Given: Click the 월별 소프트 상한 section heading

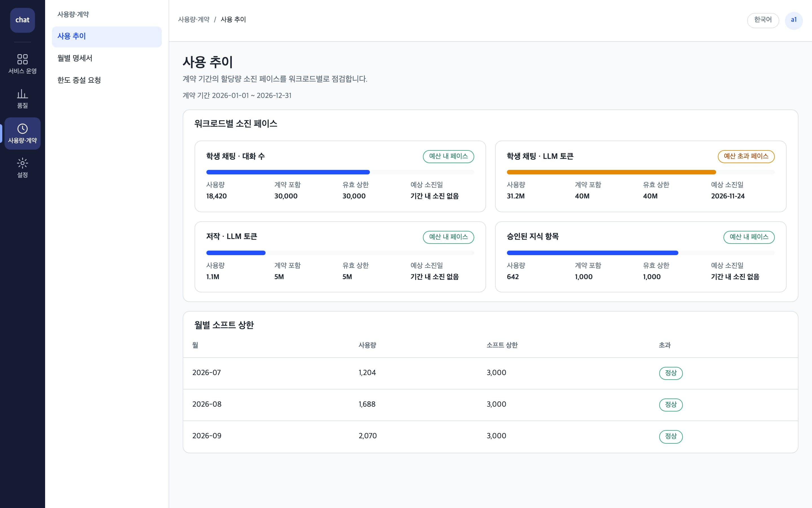Looking at the screenshot, I should 224,325.
